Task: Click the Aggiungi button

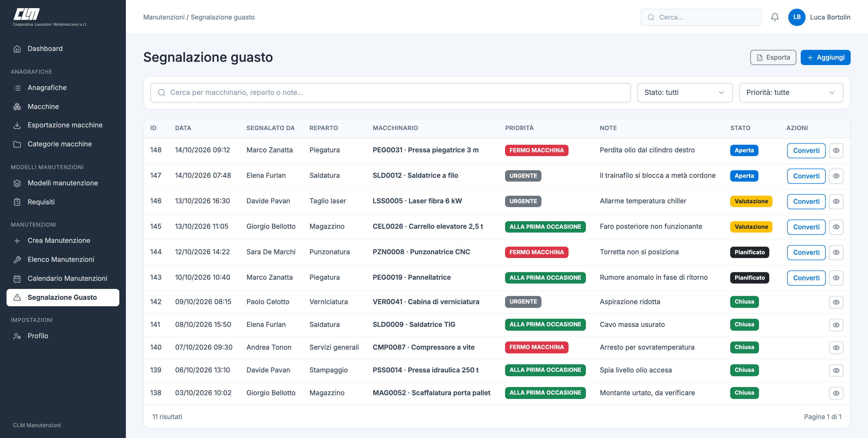Action: [825, 57]
